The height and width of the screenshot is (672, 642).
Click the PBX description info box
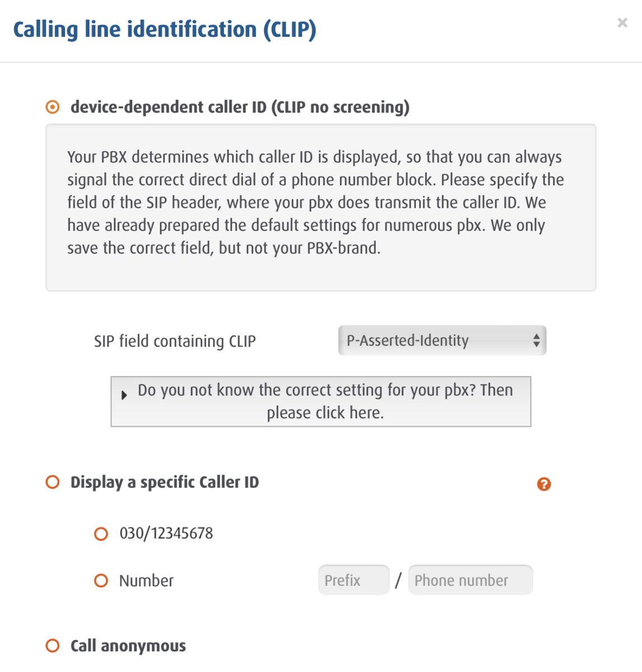pyautogui.click(x=320, y=207)
